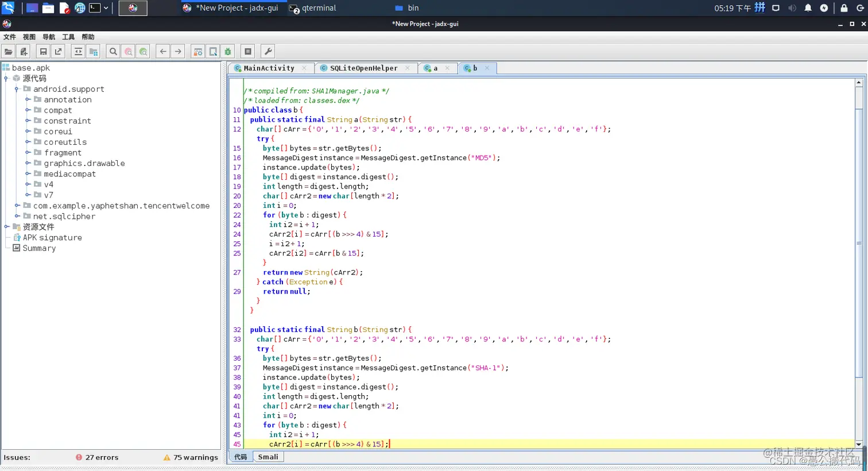868x471 pixels.
Task: Navigate back with left arrow icon
Action: [x=163, y=52]
